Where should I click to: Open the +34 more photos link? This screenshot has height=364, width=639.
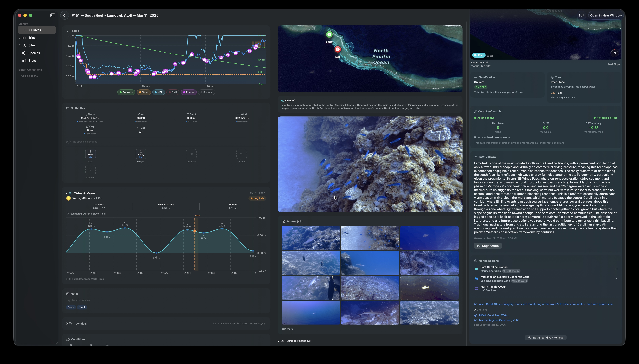(287, 329)
